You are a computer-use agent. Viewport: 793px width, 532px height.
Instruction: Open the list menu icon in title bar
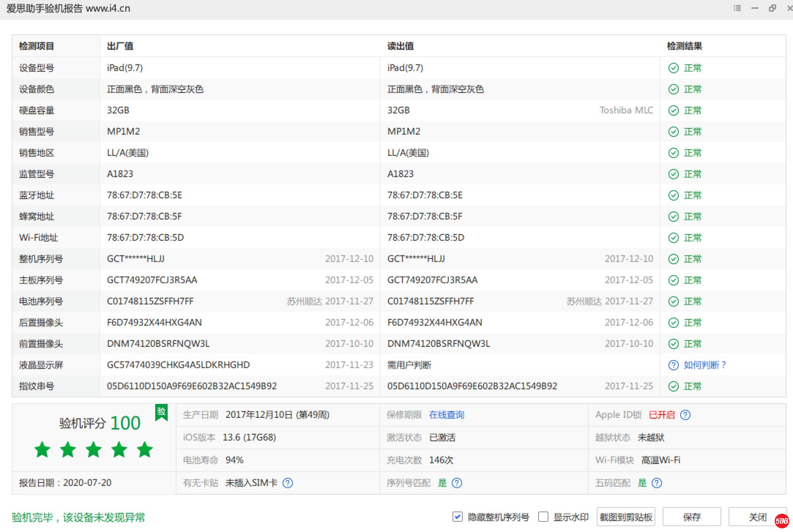(x=737, y=8)
